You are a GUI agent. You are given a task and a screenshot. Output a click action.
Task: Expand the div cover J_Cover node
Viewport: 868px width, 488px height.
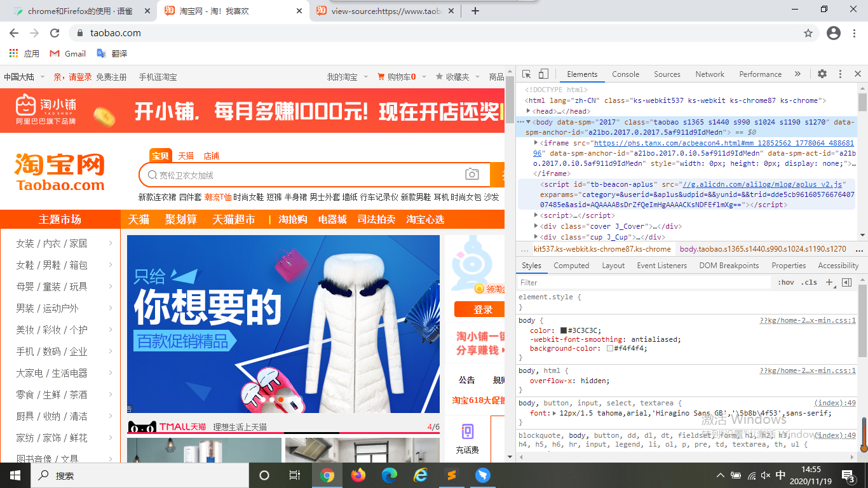[x=536, y=226]
